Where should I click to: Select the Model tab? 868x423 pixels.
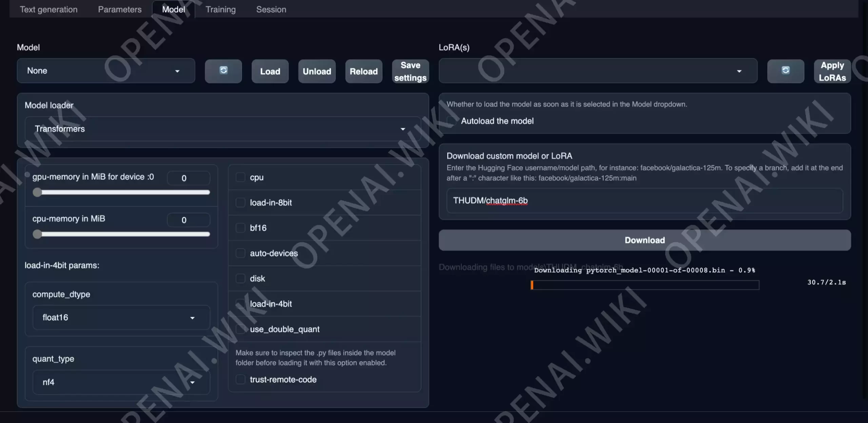(174, 9)
